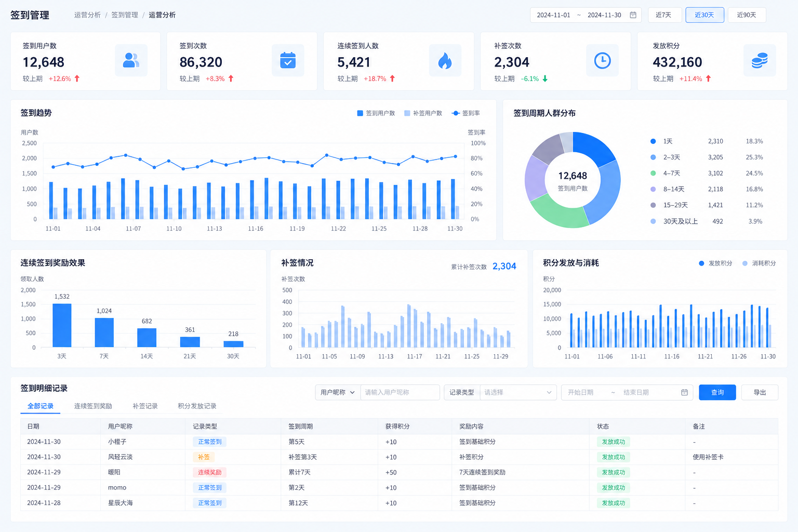Click the 4–7天 green legend dot
Image resolution: width=798 pixels, height=532 pixels.
[653, 173]
